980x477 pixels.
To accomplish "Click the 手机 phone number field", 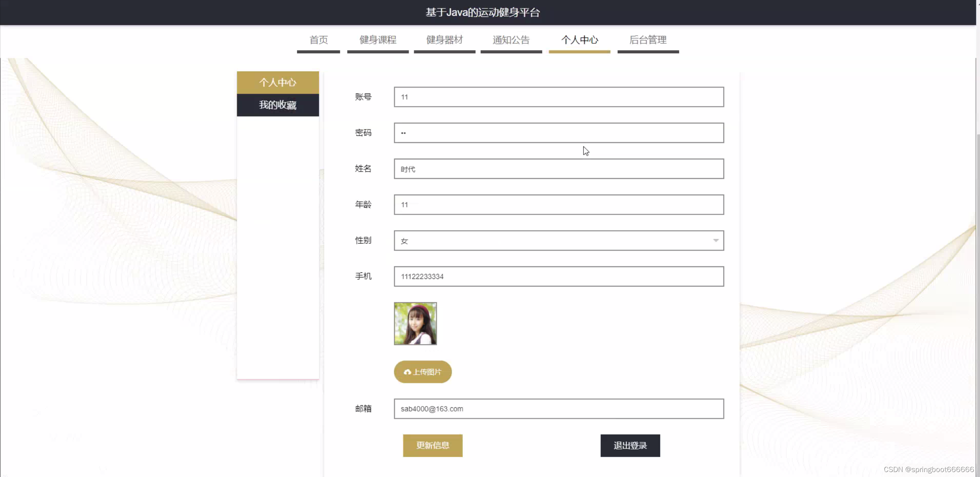I will click(559, 276).
